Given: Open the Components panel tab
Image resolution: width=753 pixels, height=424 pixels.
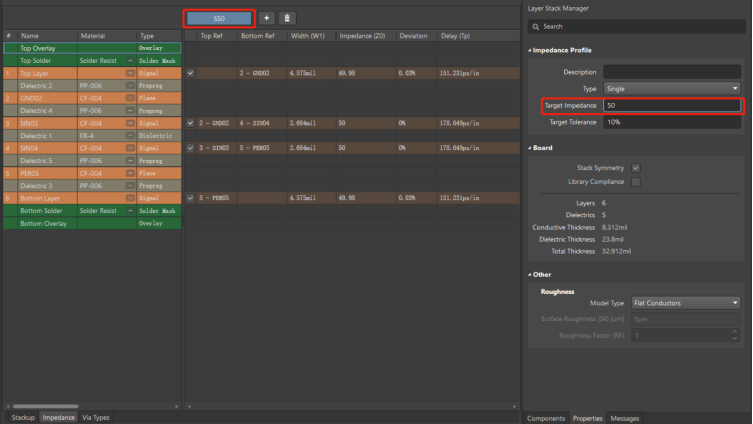Looking at the screenshot, I should click(x=546, y=417).
